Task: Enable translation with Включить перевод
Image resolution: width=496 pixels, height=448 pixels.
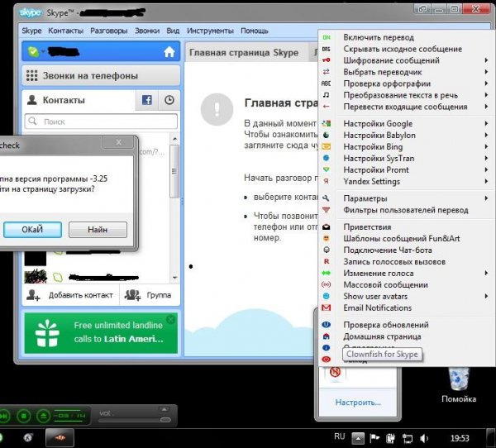Action: click(x=379, y=37)
